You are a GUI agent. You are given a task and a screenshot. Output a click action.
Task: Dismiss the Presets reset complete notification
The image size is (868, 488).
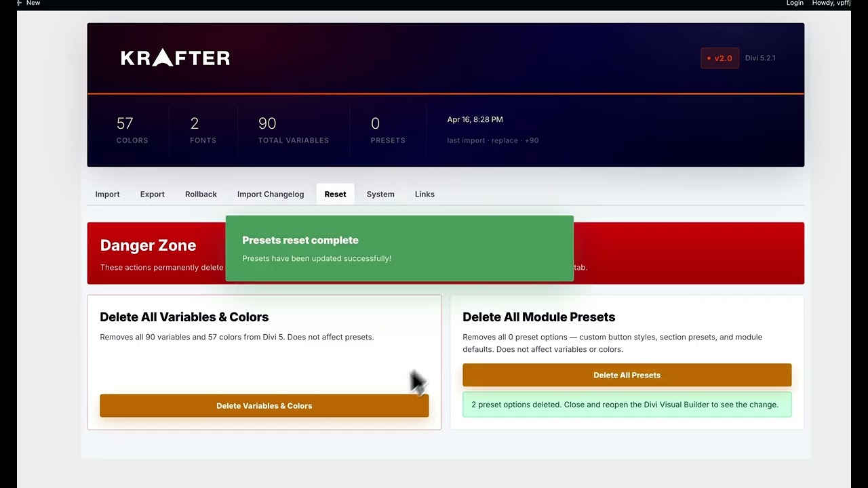click(x=399, y=248)
